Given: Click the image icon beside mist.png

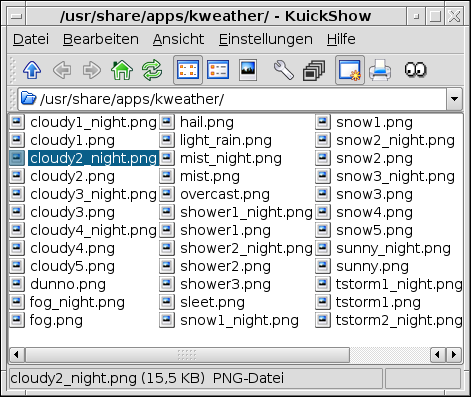Looking at the screenshot, I should [x=167, y=175].
